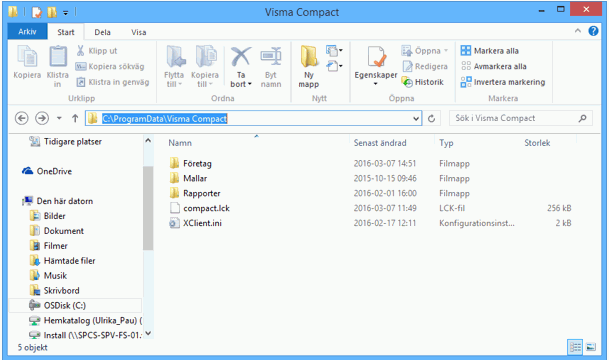Switch to the Start ribbon tab
This screenshot has width=609, height=360.
click(x=66, y=32)
